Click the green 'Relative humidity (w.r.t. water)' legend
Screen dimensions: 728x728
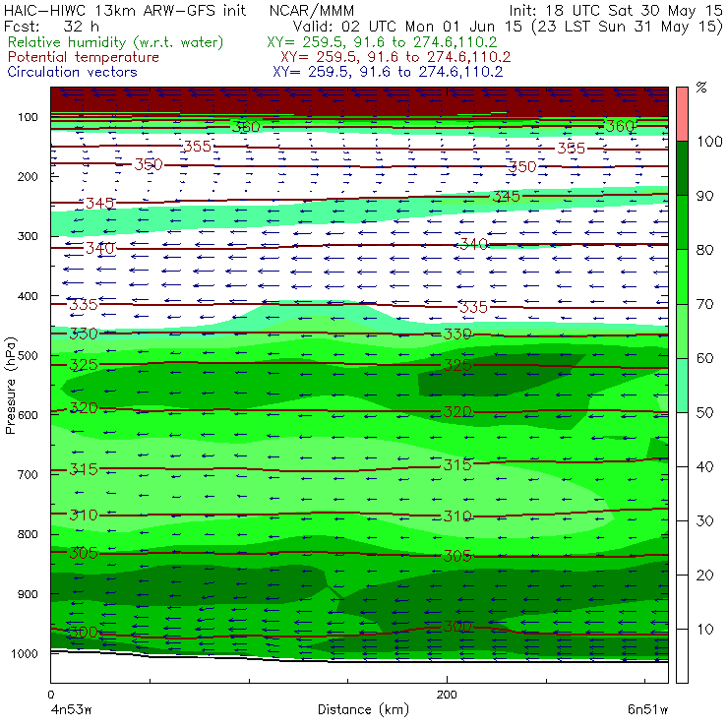pos(116,42)
